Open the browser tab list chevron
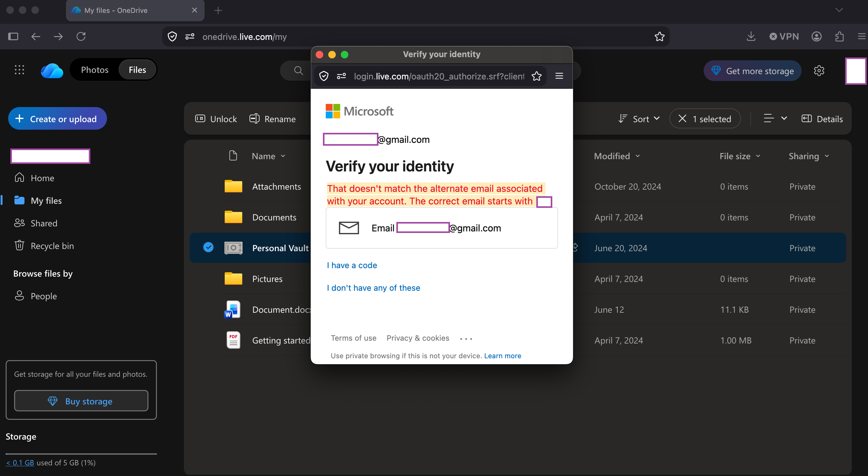This screenshot has height=476, width=868. [839, 10]
